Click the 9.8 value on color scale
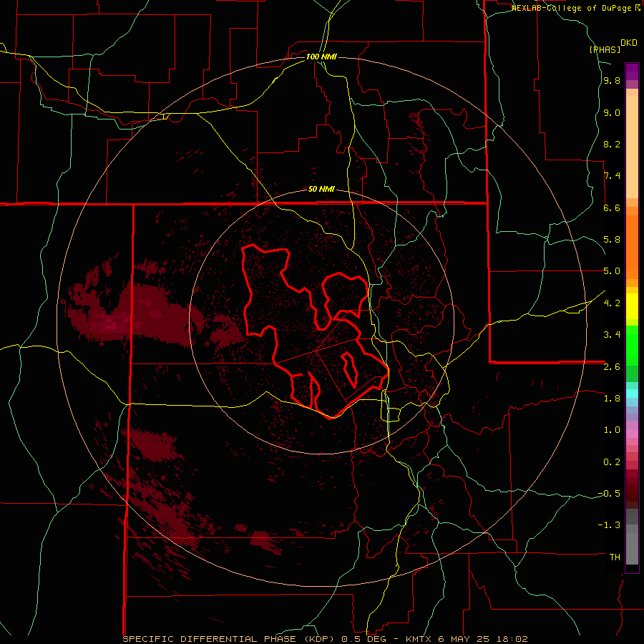The image size is (644, 644). point(612,81)
